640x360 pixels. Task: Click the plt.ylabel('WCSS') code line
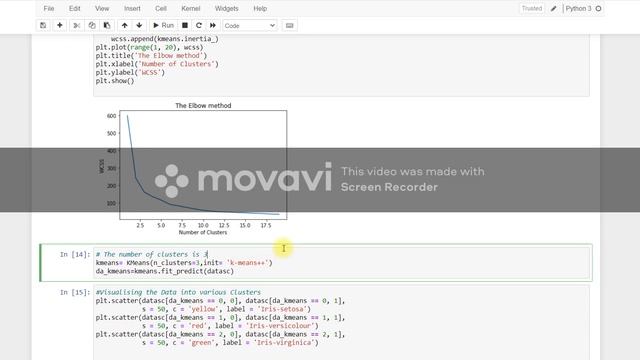[130, 72]
